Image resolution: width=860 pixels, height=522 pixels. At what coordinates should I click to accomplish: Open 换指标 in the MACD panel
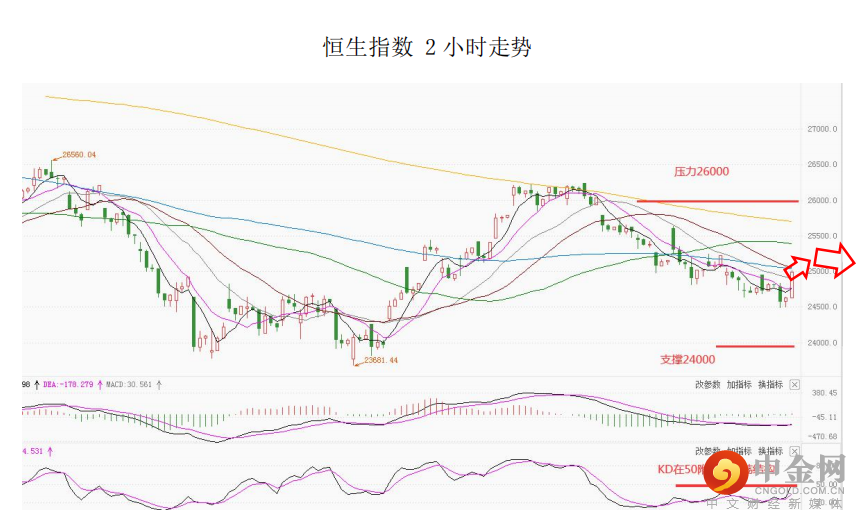(x=770, y=384)
